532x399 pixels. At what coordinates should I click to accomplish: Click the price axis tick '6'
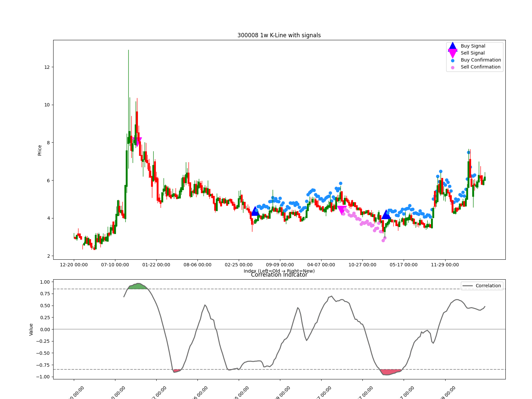[x=48, y=181]
